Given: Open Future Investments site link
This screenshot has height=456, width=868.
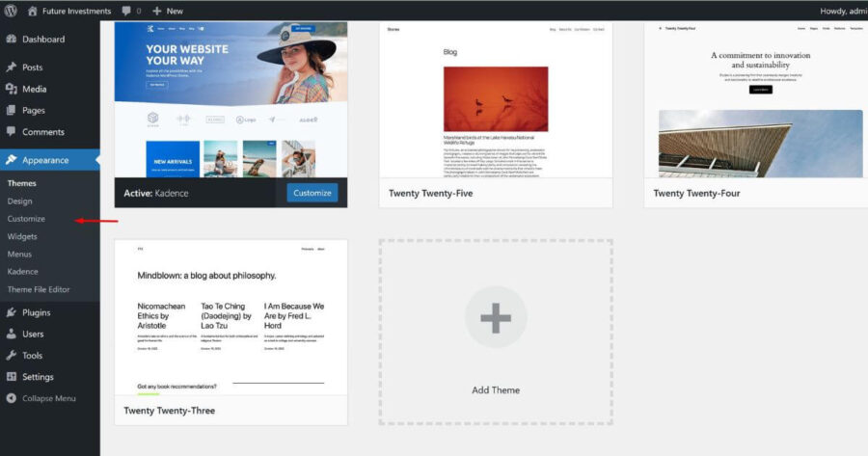Looking at the screenshot, I should click(76, 11).
